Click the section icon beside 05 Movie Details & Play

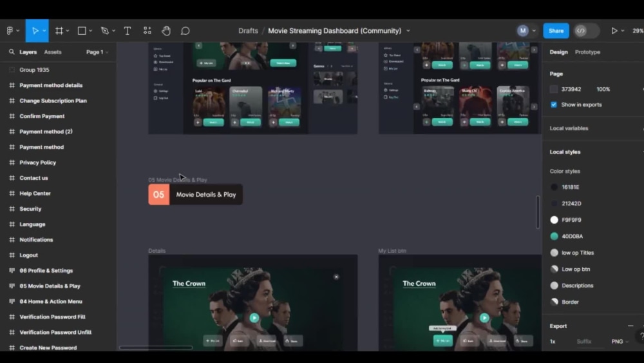click(12, 286)
